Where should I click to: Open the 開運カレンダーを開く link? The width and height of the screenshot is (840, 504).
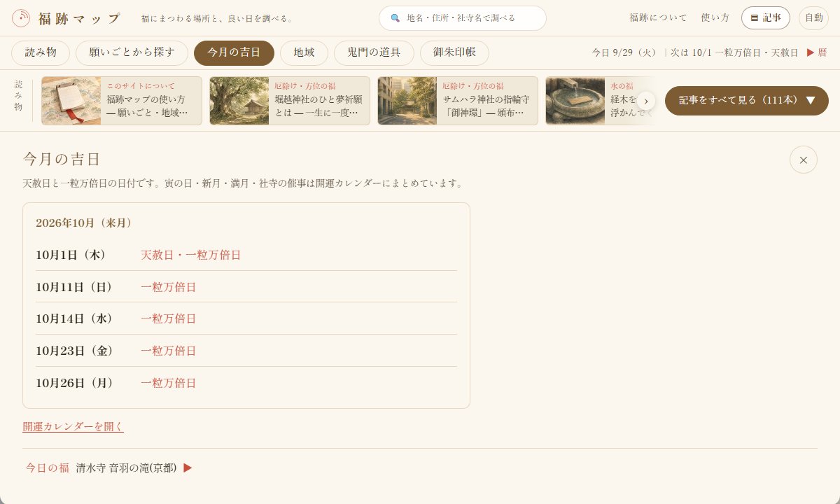tap(73, 426)
